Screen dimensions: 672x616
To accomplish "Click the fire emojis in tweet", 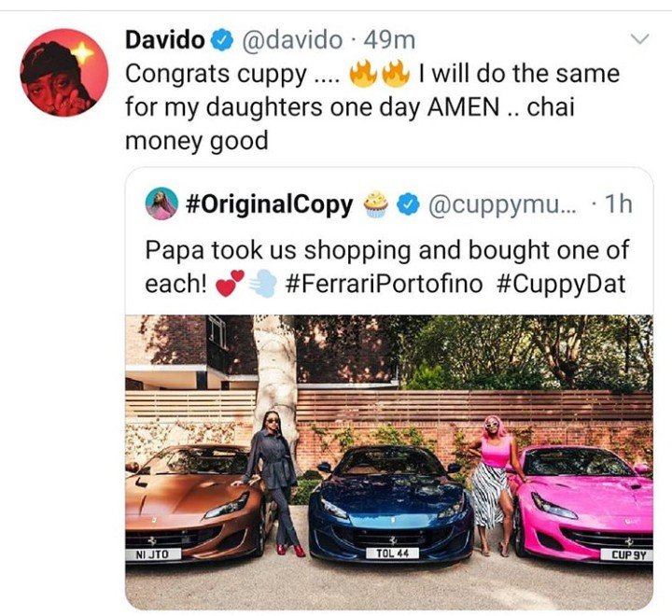I will (x=380, y=74).
